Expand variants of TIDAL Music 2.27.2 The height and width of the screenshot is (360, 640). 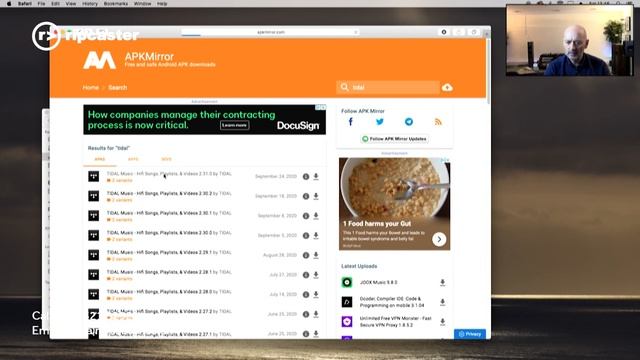(120, 318)
